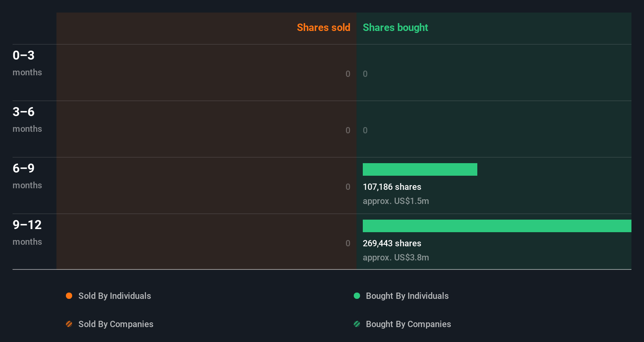Toggle the Sold By Companies legend label

[116, 324]
